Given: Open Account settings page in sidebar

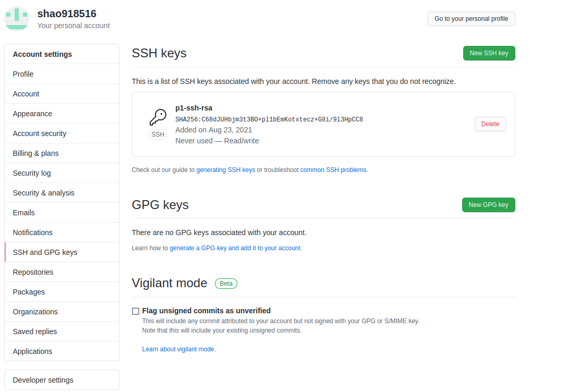Looking at the screenshot, I should click(x=62, y=94).
